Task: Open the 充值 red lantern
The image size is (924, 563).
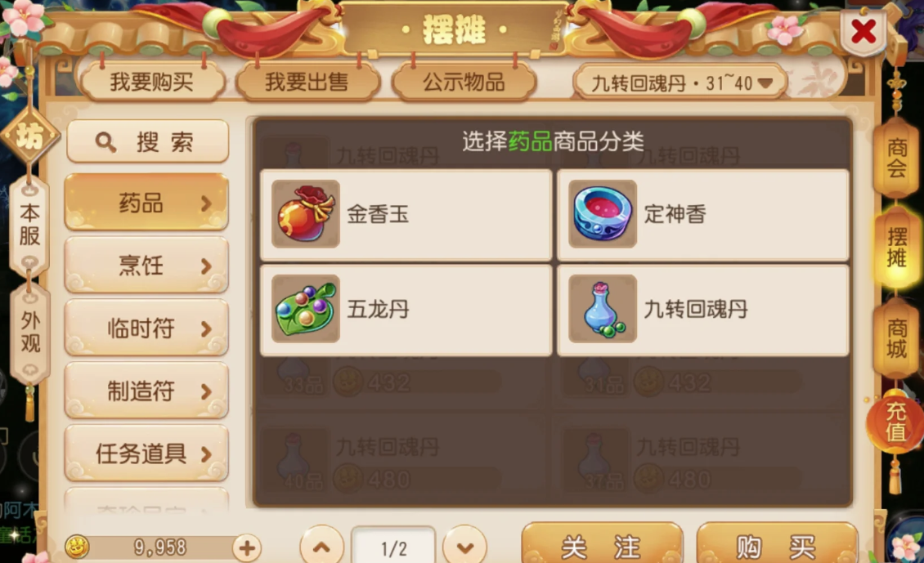Action: 895,422
